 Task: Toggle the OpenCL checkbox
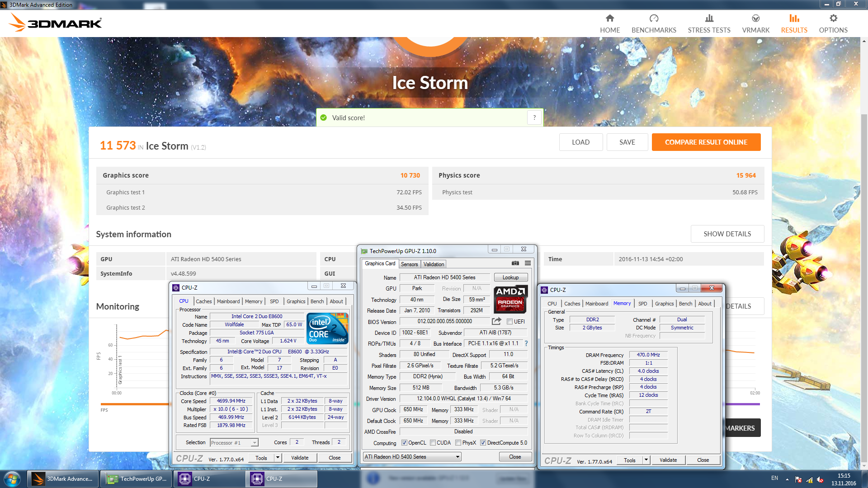(405, 443)
